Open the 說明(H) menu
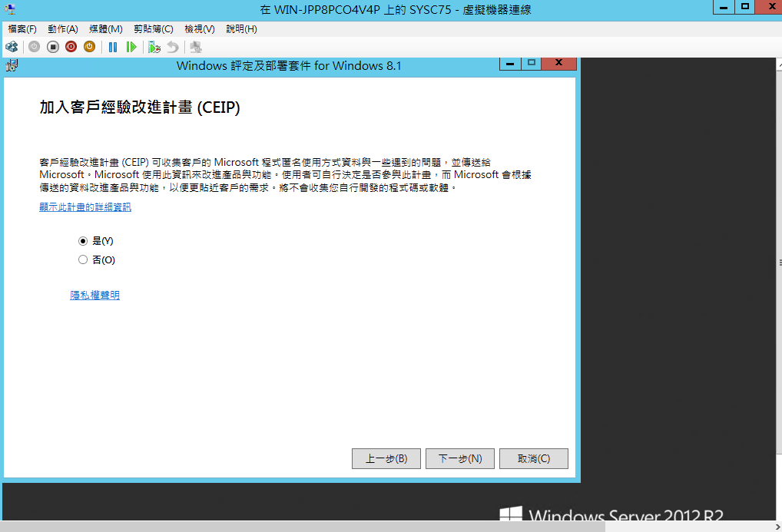Viewport: 782px width, 532px height. pos(241,29)
